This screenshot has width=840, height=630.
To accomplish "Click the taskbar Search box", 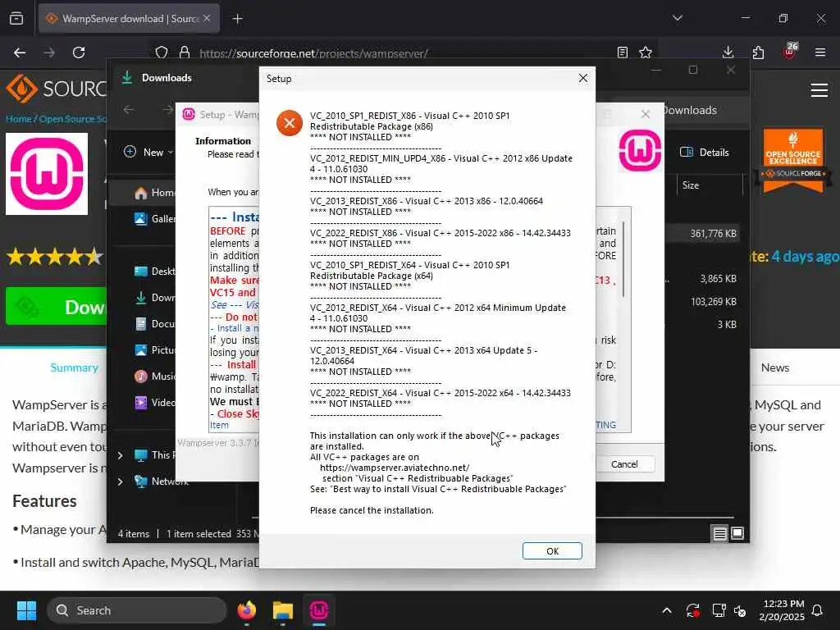I will coord(137,610).
